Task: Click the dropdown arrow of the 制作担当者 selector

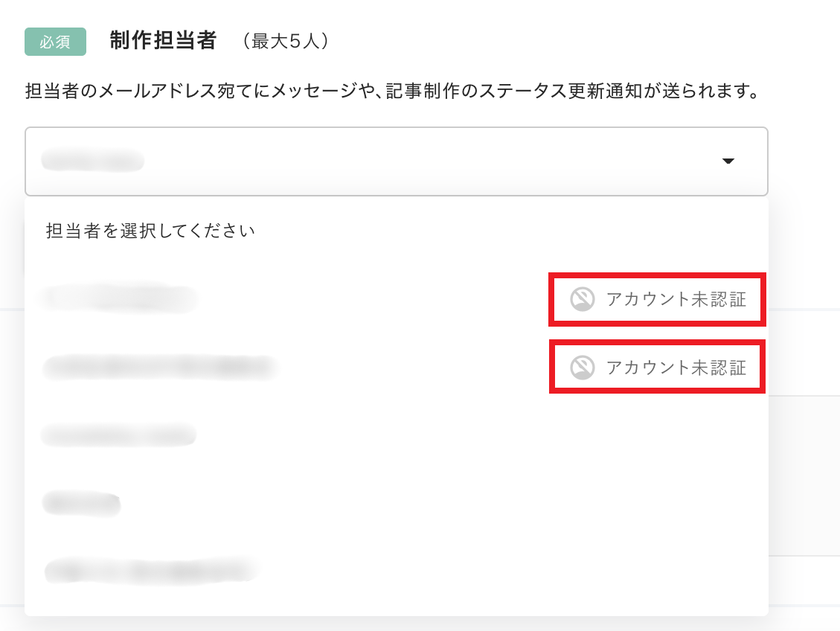Action: [728, 161]
